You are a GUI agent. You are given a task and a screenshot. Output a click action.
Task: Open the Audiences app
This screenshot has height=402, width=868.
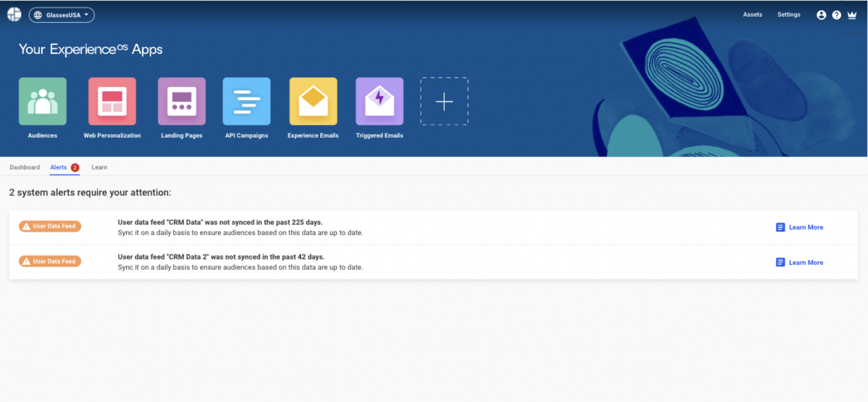pyautogui.click(x=43, y=101)
